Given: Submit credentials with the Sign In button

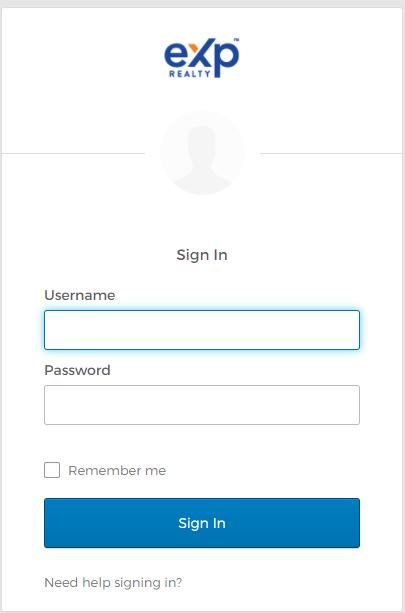Looking at the screenshot, I should (202, 523).
